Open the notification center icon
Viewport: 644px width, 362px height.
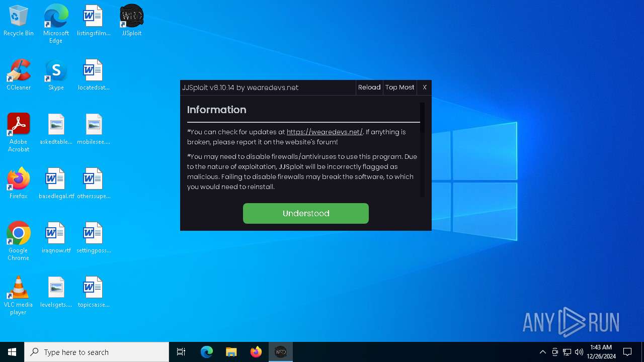pos(627,352)
